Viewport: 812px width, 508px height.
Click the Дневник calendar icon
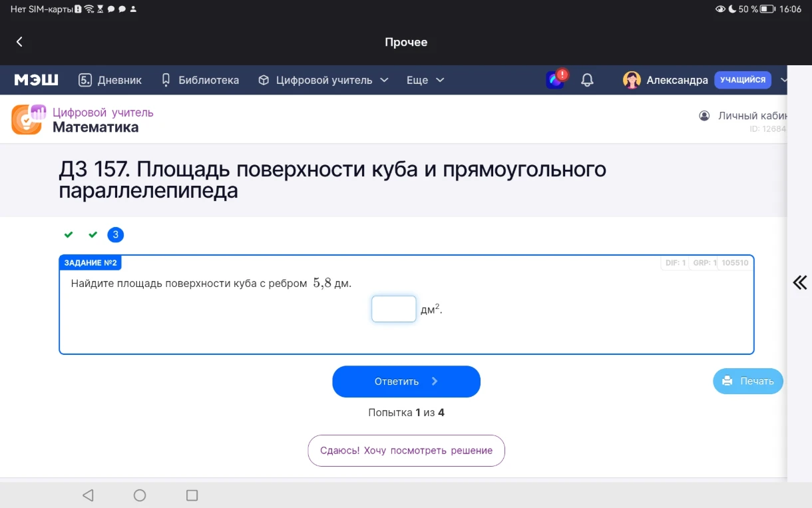(x=85, y=80)
